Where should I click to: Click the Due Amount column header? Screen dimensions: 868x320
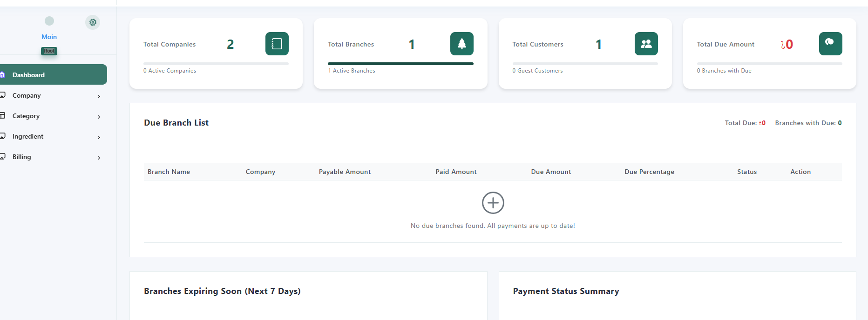(551, 172)
